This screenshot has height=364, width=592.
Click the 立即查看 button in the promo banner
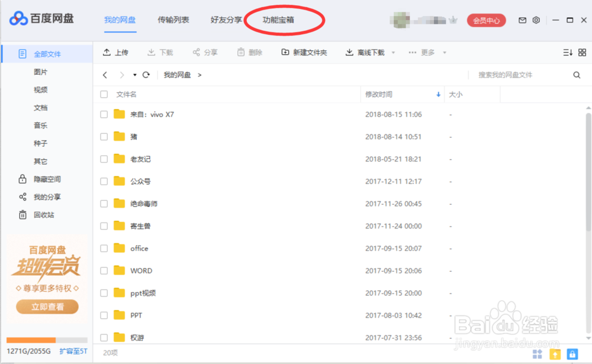tap(46, 307)
